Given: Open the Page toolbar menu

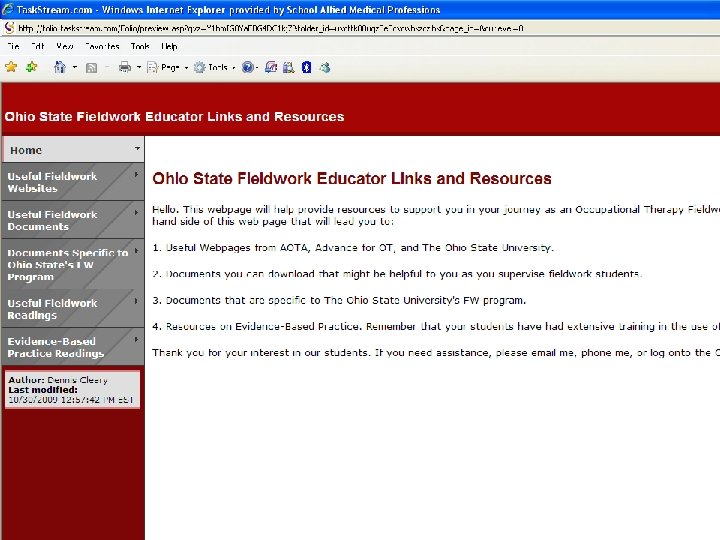Looking at the screenshot, I should click(167, 68).
